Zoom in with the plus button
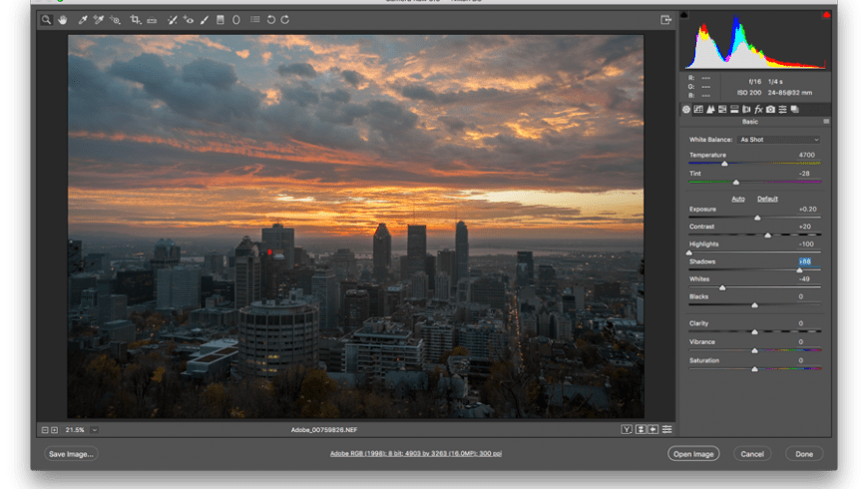 pos(54,430)
